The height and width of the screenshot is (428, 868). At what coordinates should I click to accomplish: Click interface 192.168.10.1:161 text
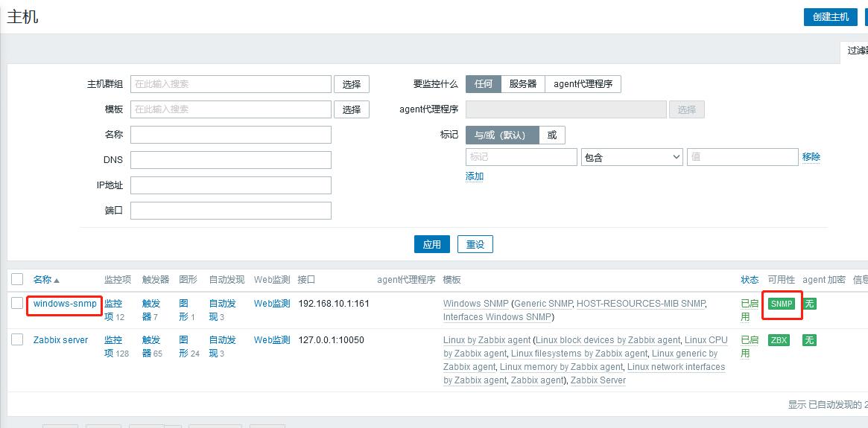[334, 304]
